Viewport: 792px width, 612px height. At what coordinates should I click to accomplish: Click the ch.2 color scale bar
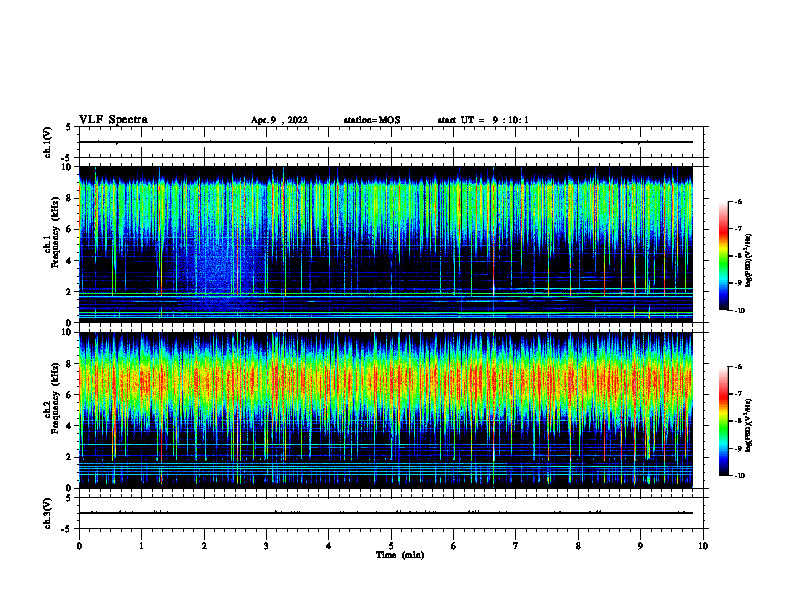[723, 421]
